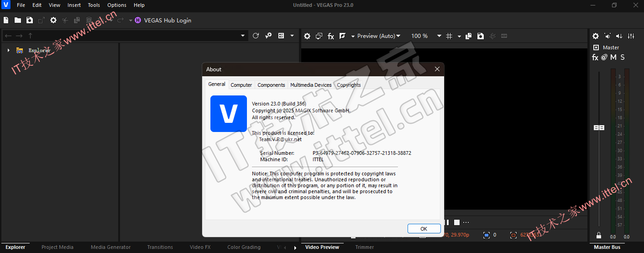This screenshot has width=644, height=253.
Task: Open Master Bus FX icon
Action: pos(595,57)
